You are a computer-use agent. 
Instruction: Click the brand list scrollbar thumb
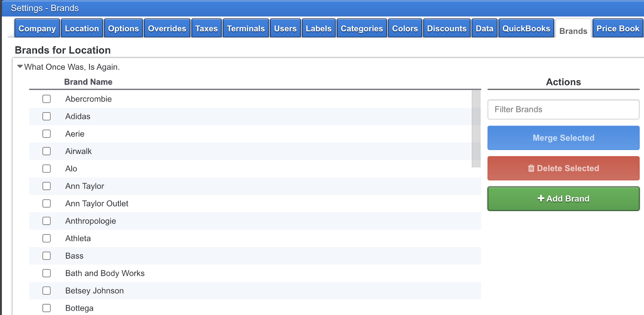(x=476, y=128)
